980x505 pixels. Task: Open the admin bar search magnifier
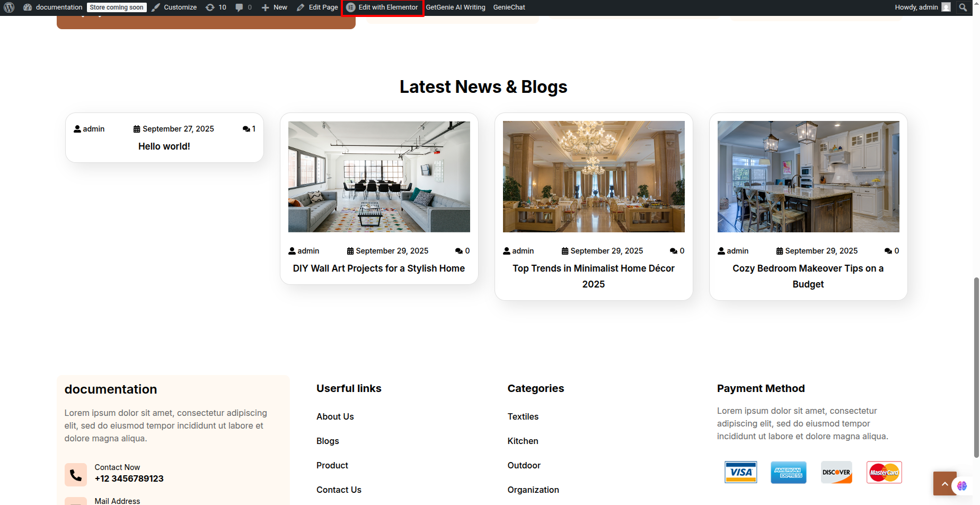(x=963, y=7)
